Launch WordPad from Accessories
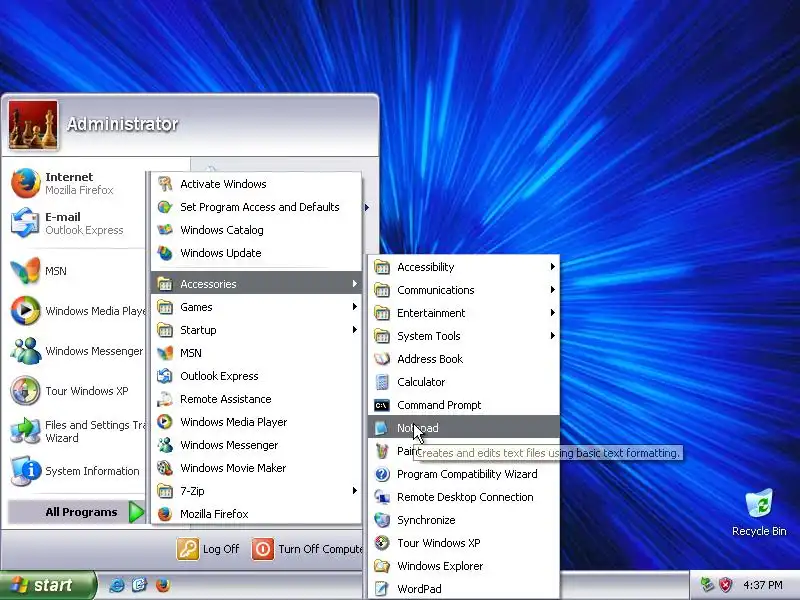This screenshot has width=800, height=600. [464, 589]
